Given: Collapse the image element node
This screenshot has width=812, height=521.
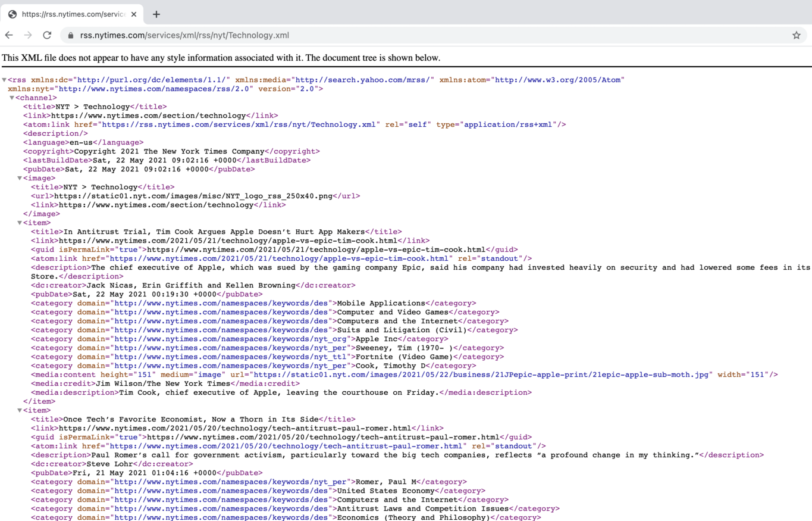Looking at the screenshot, I should (x=20, y=178).
